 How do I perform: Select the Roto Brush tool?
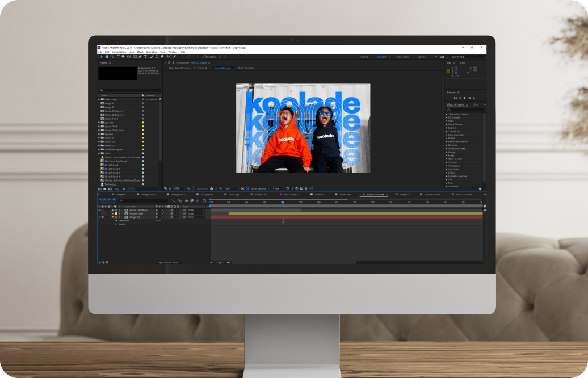[169, 57]
